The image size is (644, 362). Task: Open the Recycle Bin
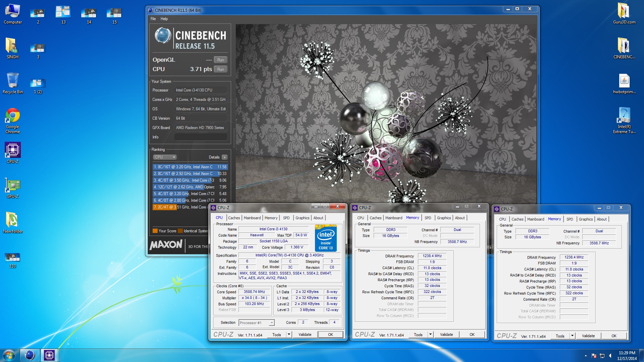(x=12, y=83)
